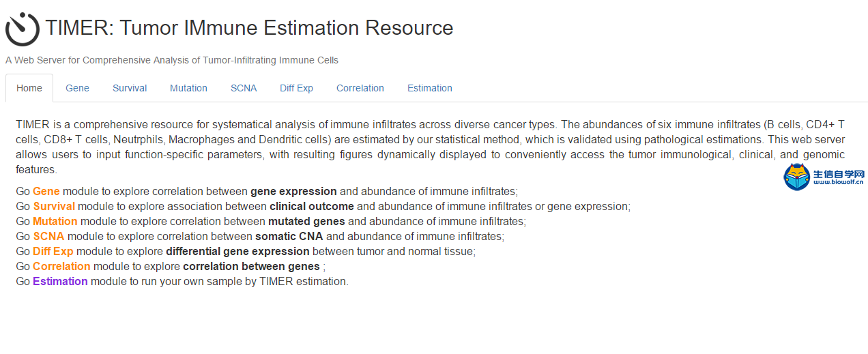The height and width of the screenshot is (354, 868).
Task: Switch to the Gene tab
Action: click(x=77, y=88)
